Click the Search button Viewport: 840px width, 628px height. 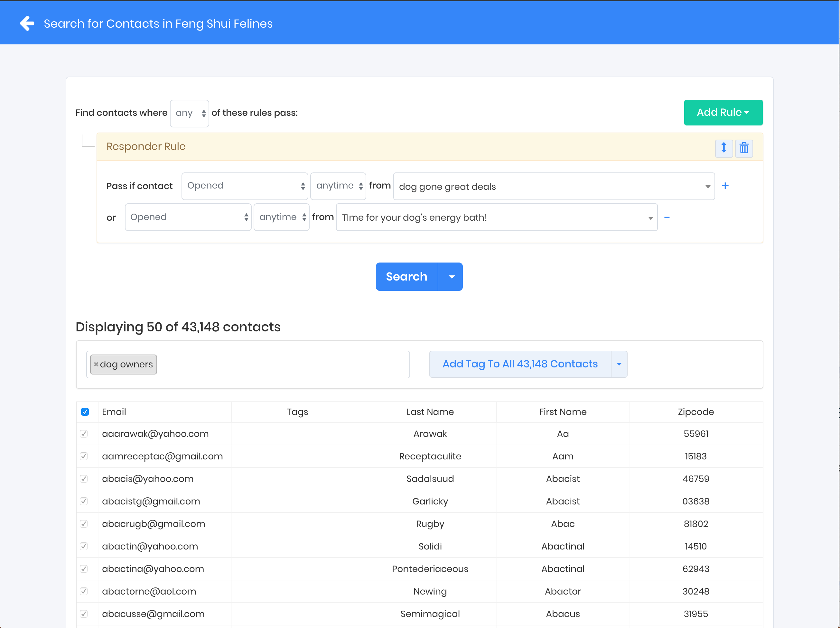pos(406,277)
